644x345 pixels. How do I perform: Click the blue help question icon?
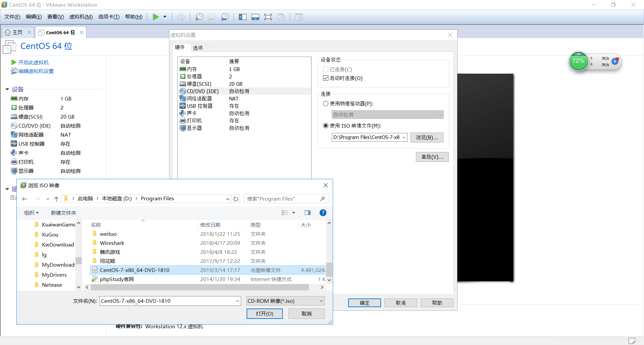[x=323, y=213]
